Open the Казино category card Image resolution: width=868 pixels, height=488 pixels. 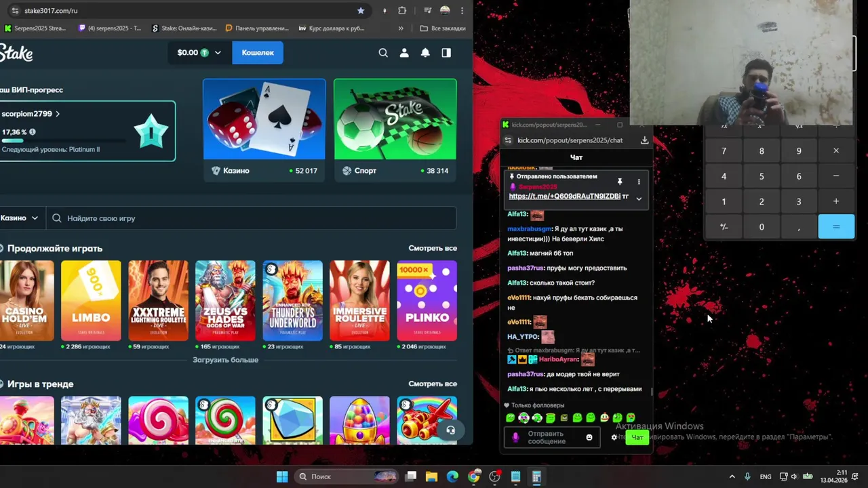click(264, 130)
